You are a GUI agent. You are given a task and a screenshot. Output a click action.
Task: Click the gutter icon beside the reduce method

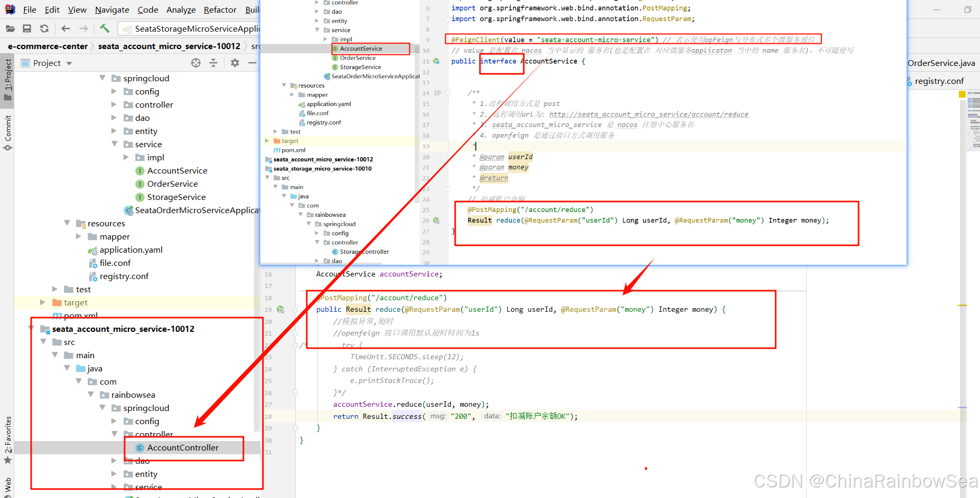click(x=281, y=310)
